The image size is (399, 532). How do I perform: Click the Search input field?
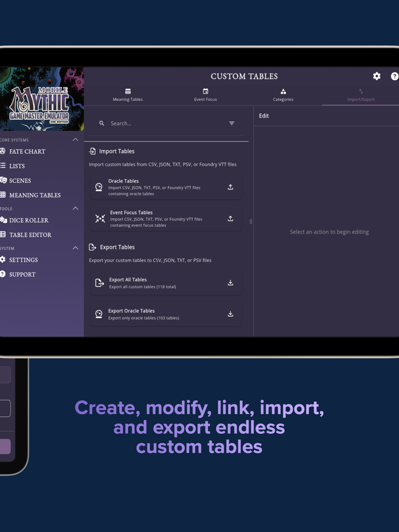click(166, 124)
